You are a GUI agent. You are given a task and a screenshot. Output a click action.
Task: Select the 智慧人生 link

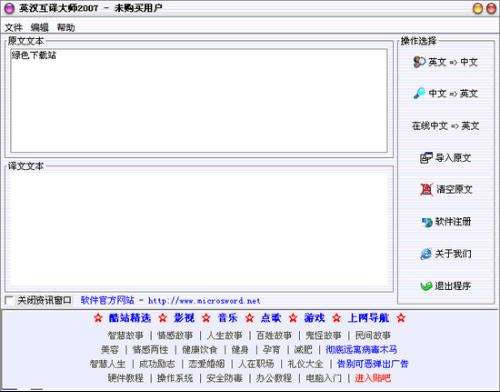point(107,364)
